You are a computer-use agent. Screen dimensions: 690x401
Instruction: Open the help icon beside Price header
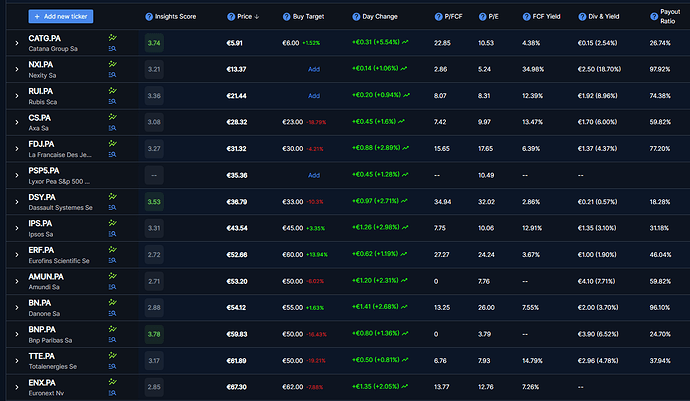[231, 17]
